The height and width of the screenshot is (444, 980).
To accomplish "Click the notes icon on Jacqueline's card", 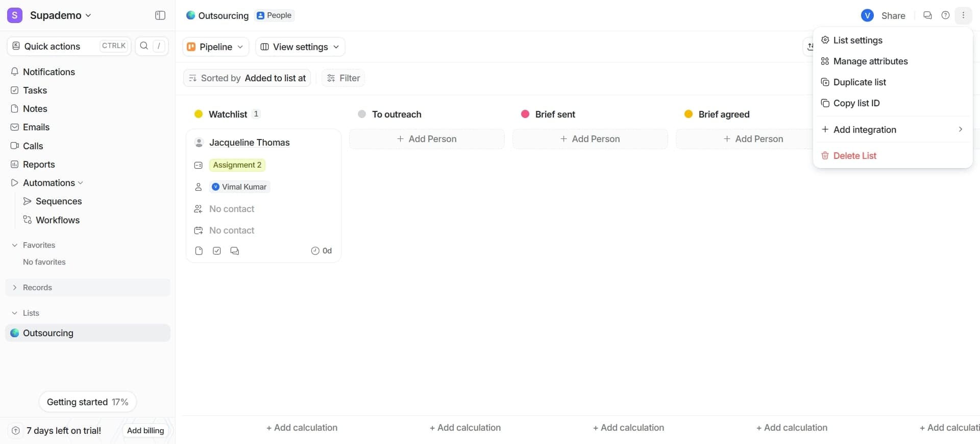I will click(199, 251).
